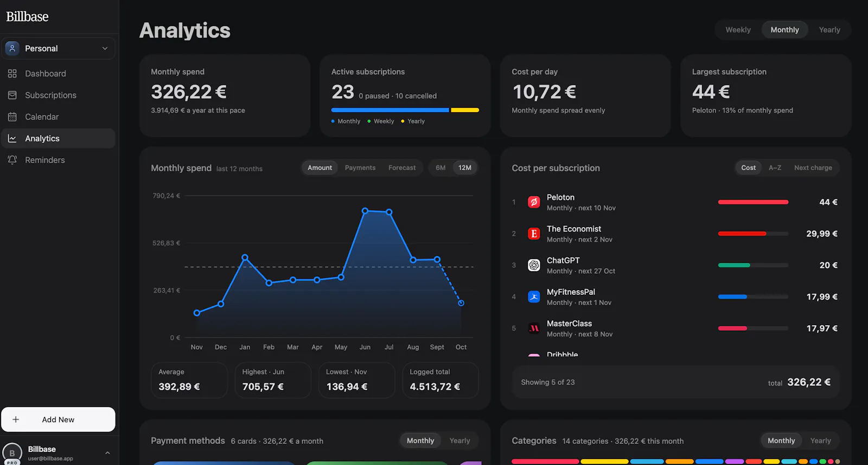Set Payment methods to Monthly
This screenshot has height=465, width=868.
[x=420, y=441]
